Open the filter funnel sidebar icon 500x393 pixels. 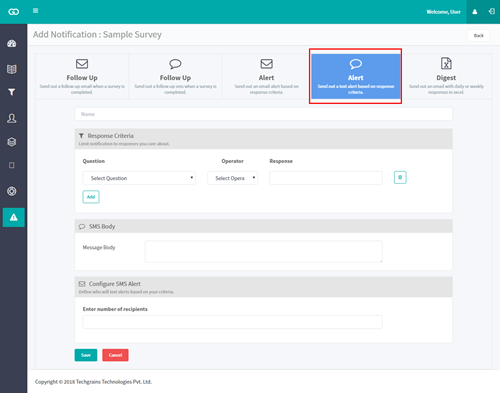(x=12, y=92)
